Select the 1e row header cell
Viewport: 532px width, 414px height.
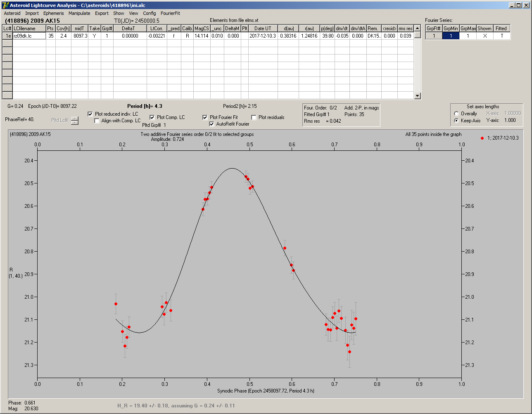(x=7, y=36)
